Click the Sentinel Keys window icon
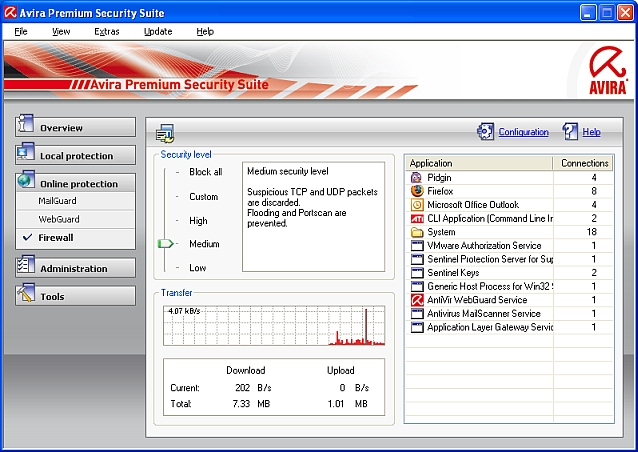This screenshot has width=638, height=452. [417, 273]
